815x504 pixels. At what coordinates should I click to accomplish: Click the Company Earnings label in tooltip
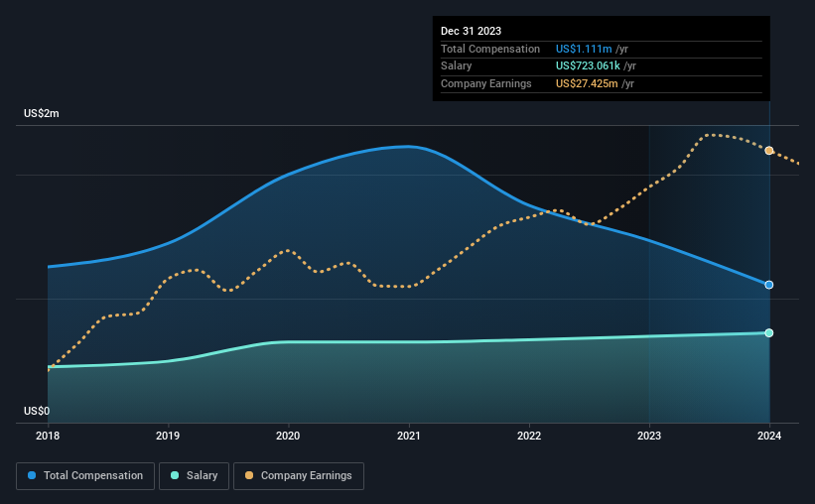[486, 83]
